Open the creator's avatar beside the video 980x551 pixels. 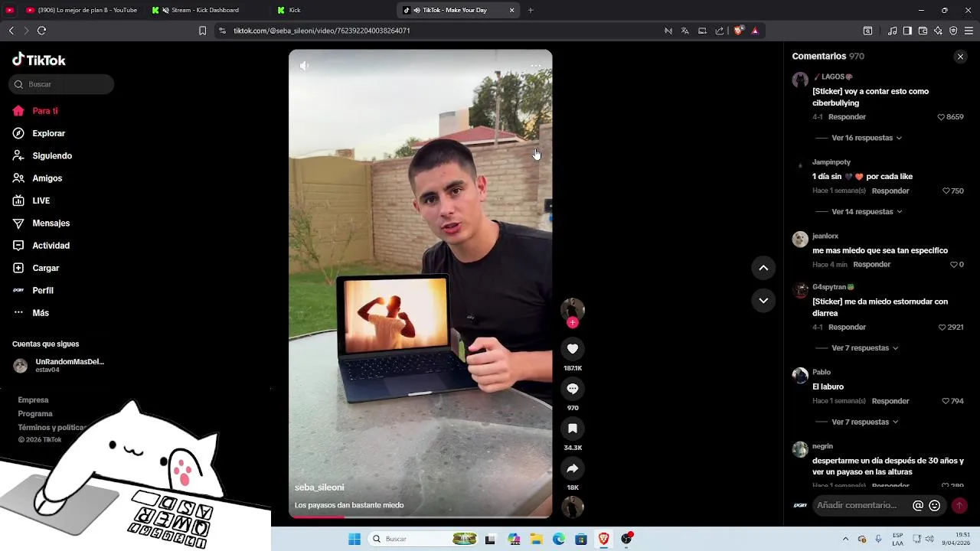click(x=573, y=309)
